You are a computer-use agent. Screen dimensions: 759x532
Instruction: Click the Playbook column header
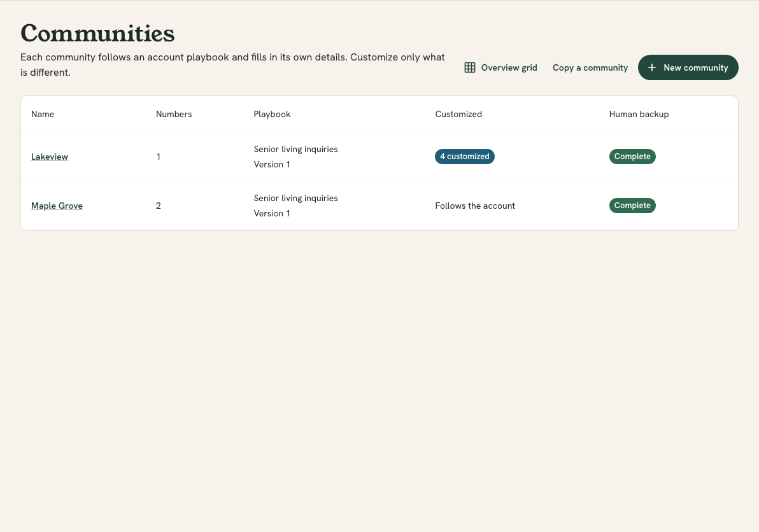[272, 114]
